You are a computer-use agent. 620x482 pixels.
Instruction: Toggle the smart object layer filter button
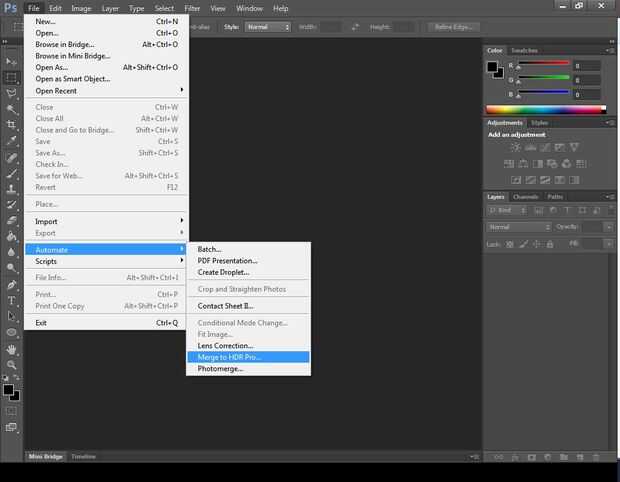click(597, 210)
